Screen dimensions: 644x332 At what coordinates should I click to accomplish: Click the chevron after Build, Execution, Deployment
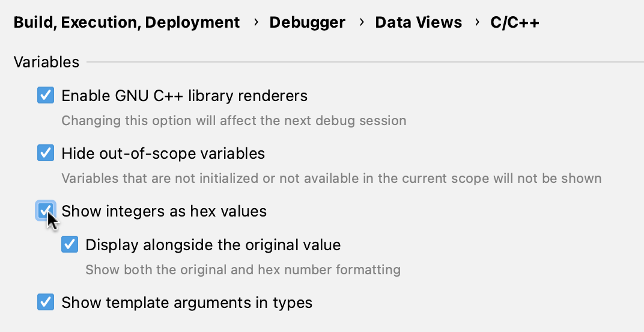pyautogui.click(x=256, y=23)
